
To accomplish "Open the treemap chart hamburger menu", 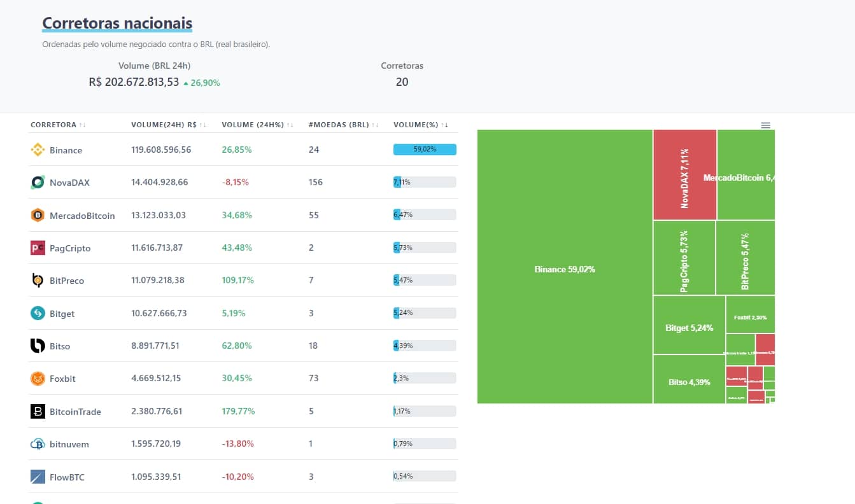I will pyautogui.click(x=766, y=125).
